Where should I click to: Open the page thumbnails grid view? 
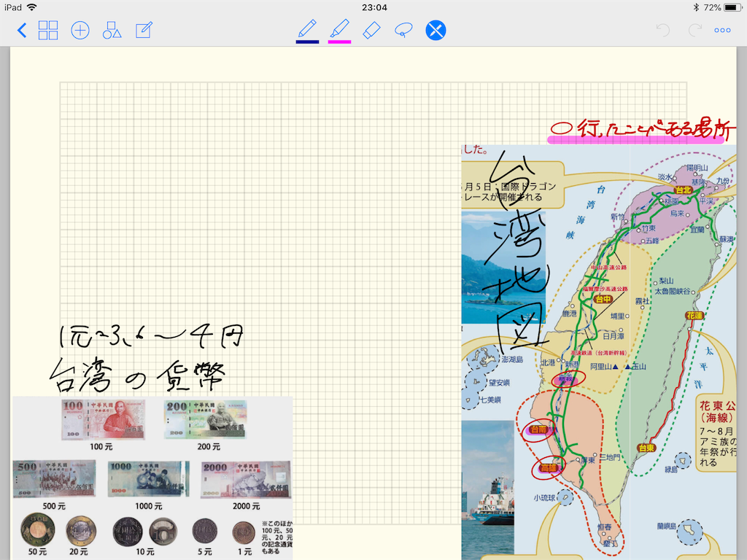point(48,31)
